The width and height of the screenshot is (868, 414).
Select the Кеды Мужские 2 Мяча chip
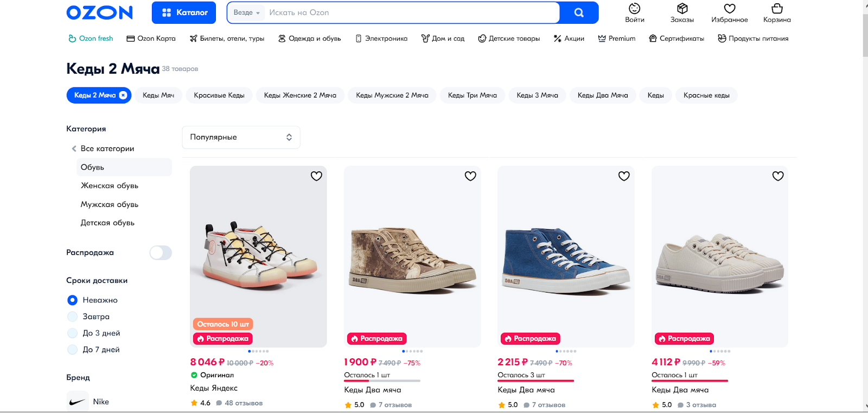coord(392,95)
